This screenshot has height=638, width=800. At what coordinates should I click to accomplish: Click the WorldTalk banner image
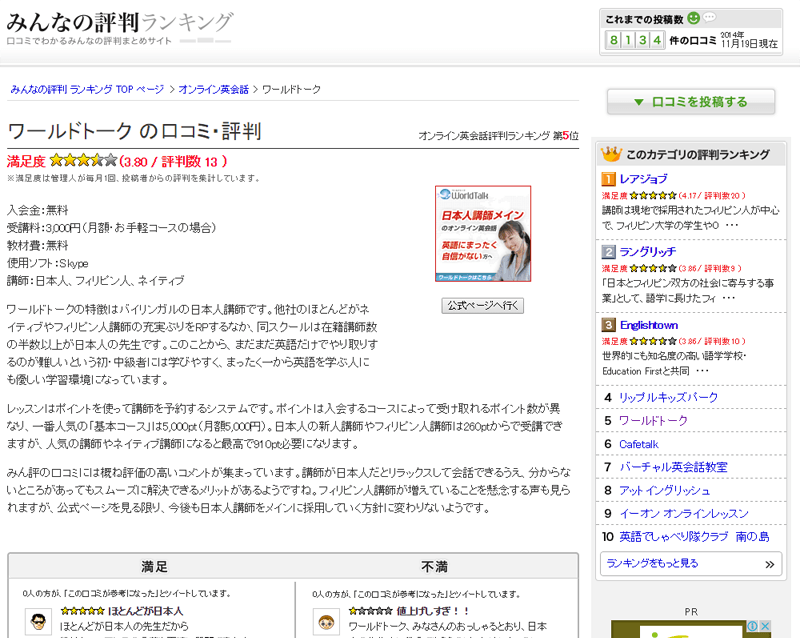click(x=483, y=234)
